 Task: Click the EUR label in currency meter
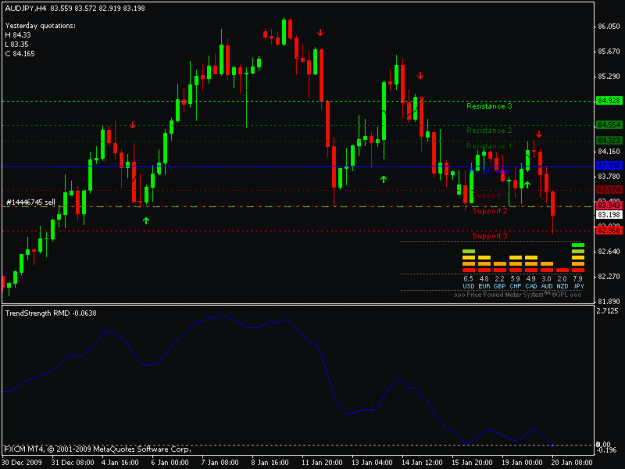484,286
